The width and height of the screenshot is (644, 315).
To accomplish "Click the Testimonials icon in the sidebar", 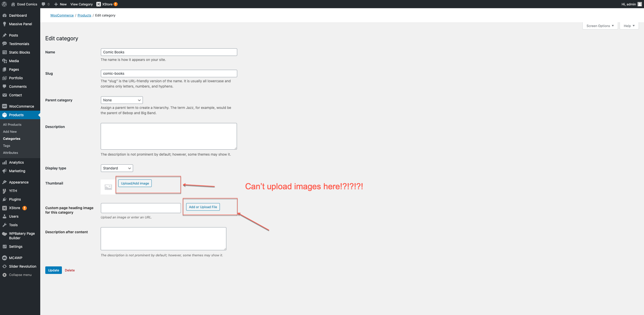I will tap(5, 44).
